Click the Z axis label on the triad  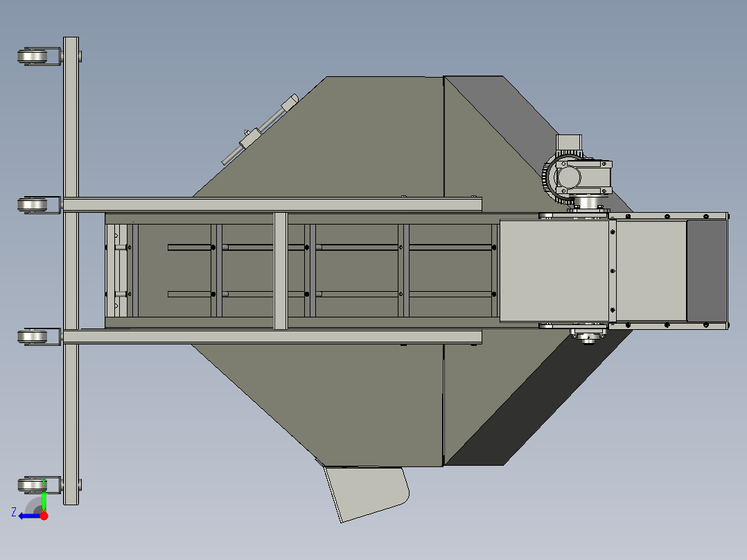[x=14, y=512]
